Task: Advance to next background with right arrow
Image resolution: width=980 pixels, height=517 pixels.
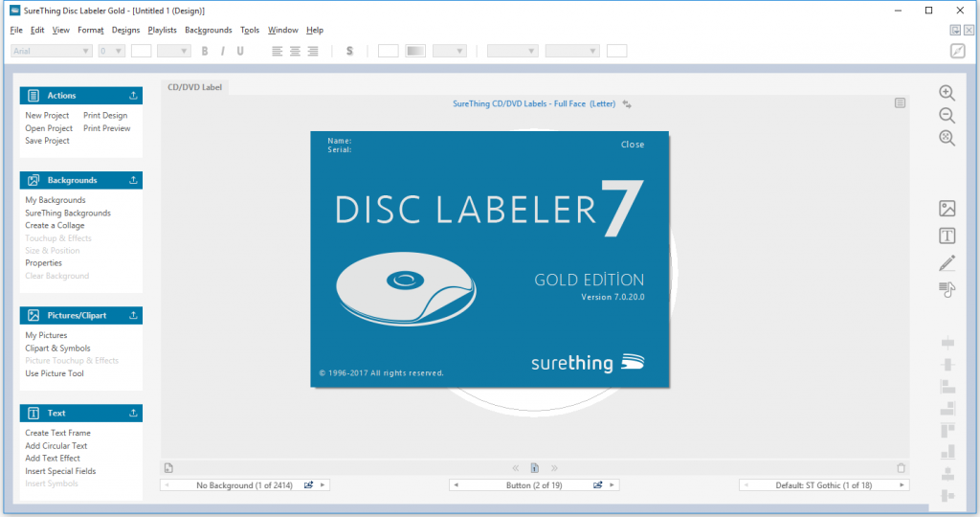Action: [323, 485]
